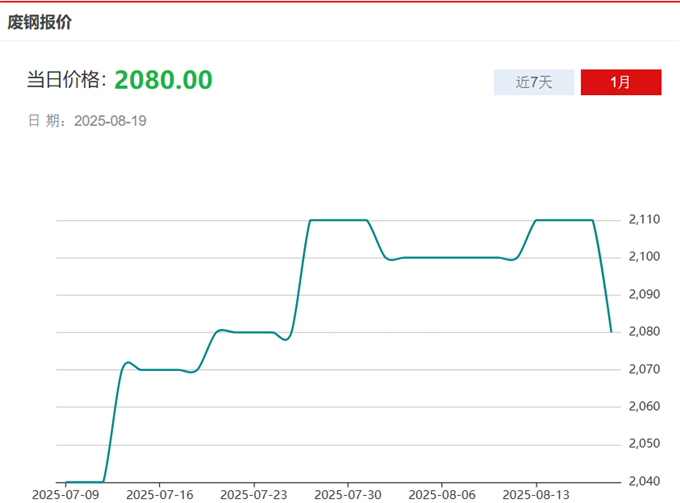Select the 2025-08-06 x-axis date label
Image resolution: width=680 pixels, height=503 pixels.
coord(441,494)
